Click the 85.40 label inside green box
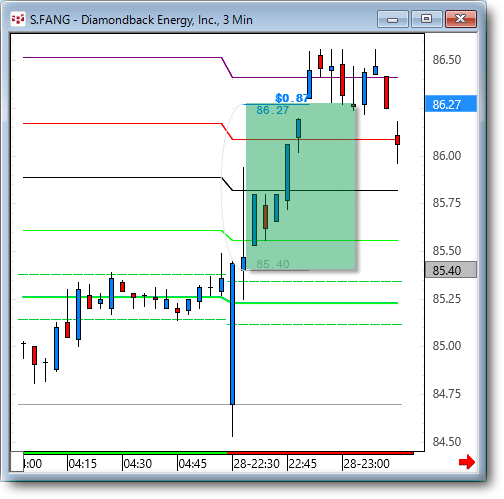This screenshot has height=499, width=504. tap(273, 264)
